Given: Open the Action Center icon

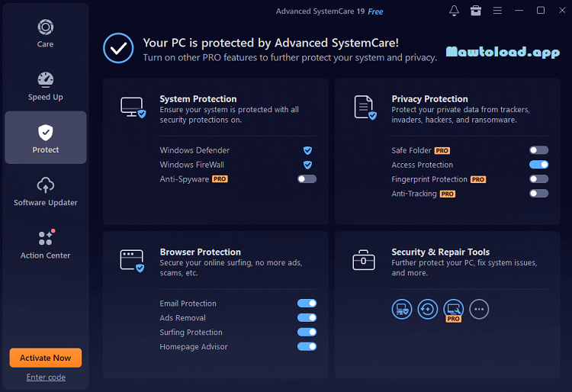Looking at the screenshot, I should [47, 237].
